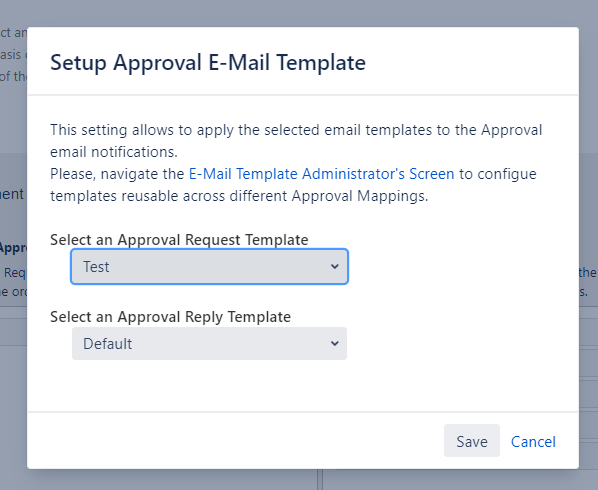Screen dimensions: 598x490
Task: Open the Approval Reply Template dropdown
Action: [209, 344]
